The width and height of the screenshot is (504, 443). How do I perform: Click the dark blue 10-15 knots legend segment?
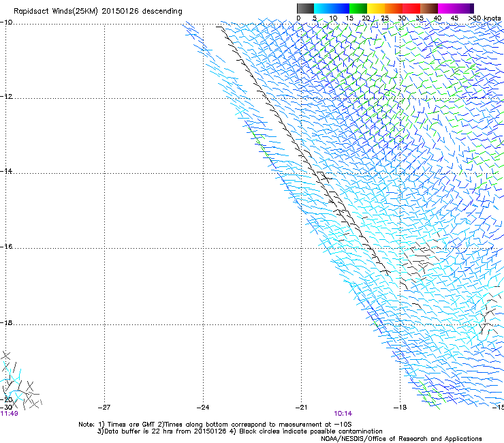341,8
